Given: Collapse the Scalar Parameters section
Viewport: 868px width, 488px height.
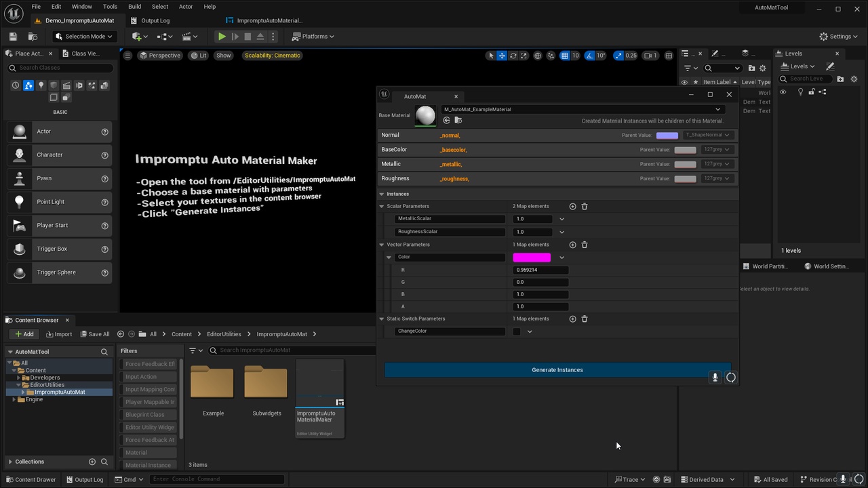Looking at the screenshot, I should (381, 206).
